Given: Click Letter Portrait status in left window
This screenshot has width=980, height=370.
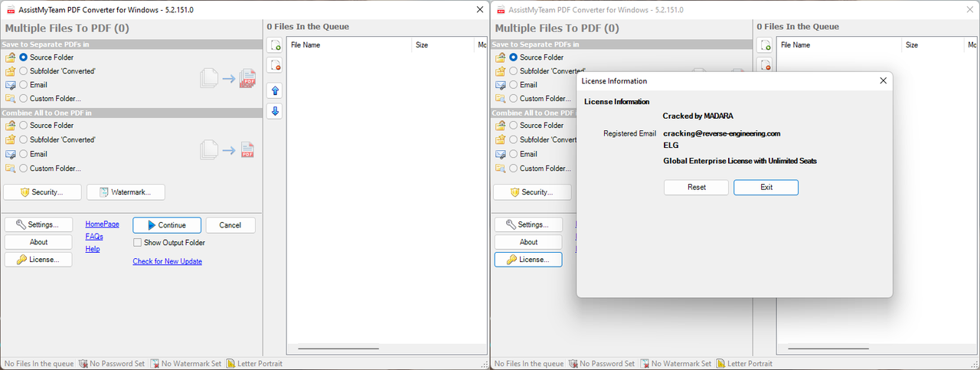Looking at the screenshot, I should [x=254, y=364].
